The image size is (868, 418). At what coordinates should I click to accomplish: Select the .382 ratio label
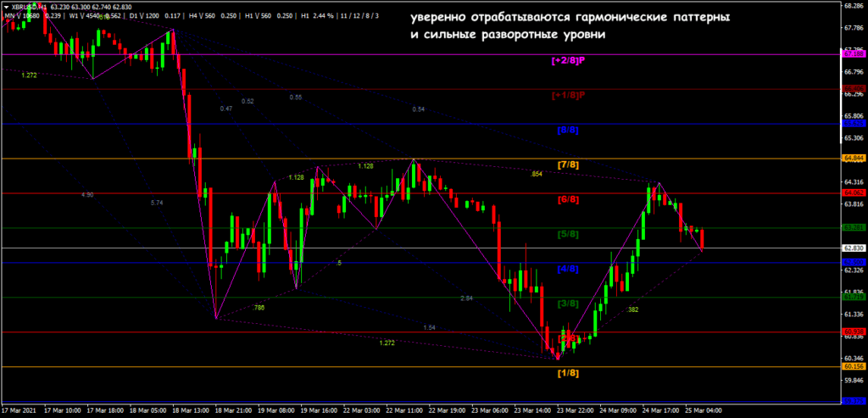pos(632,310)
